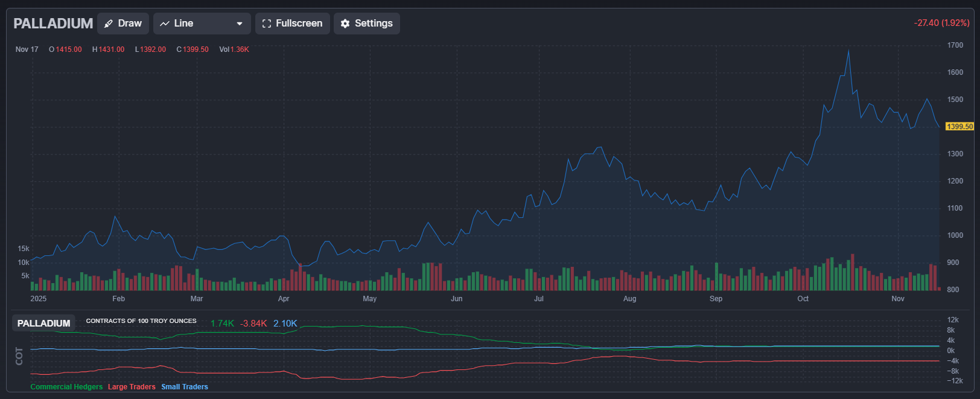This screenshot has height=399, width=980.
Task: Click the blue 2.10K COT value
Action: [285, 324]
